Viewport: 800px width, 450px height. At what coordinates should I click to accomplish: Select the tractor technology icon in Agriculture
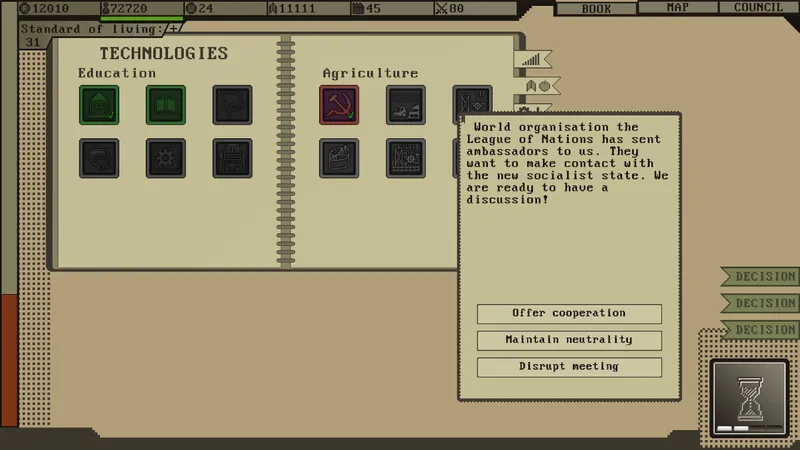point(406,105)
